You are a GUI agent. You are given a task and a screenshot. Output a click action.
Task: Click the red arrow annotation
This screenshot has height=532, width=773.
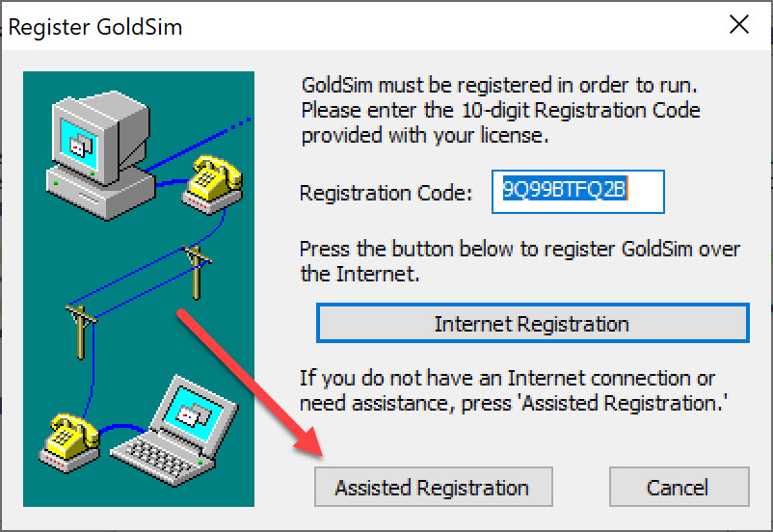(250, 383)
